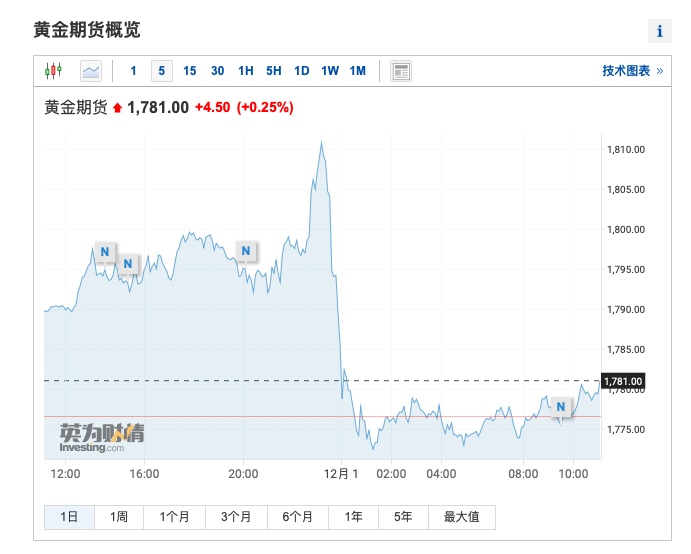The height and width of the screenshot is (554, 691).
Task: Select the 1D interval
Action: 301,71
